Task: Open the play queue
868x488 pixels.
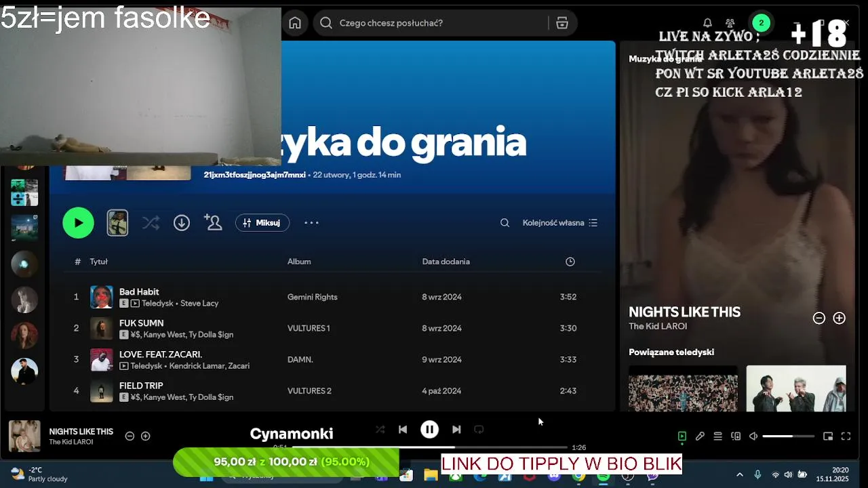Action: coord(717,436)
